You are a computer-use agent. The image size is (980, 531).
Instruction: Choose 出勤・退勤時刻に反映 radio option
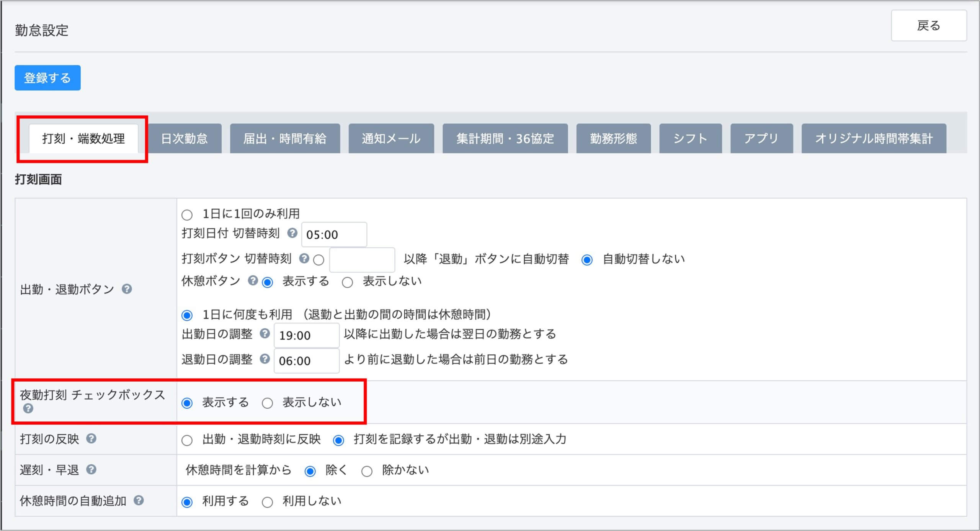[x=187, y=440]
